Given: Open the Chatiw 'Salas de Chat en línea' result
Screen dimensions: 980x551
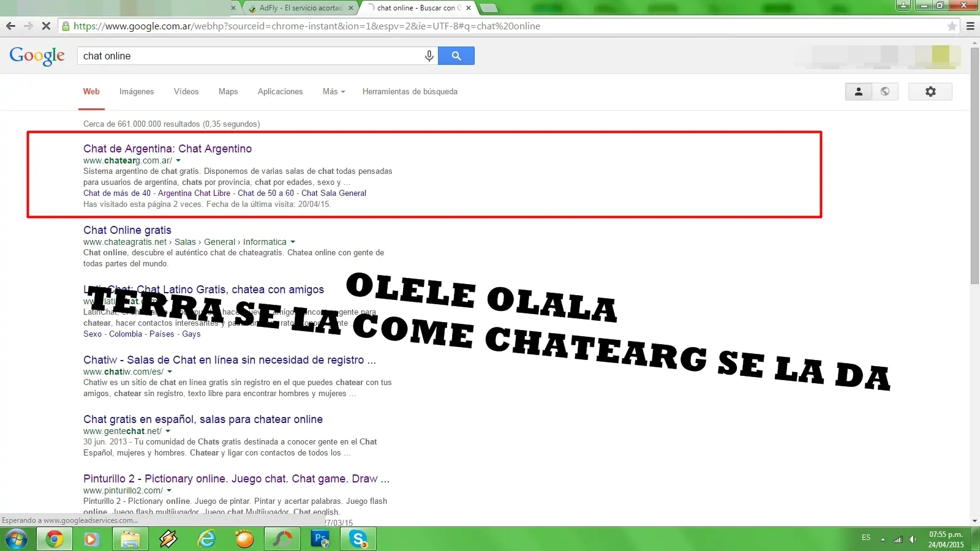Looking at the screenshot, I should pos(230,360).
